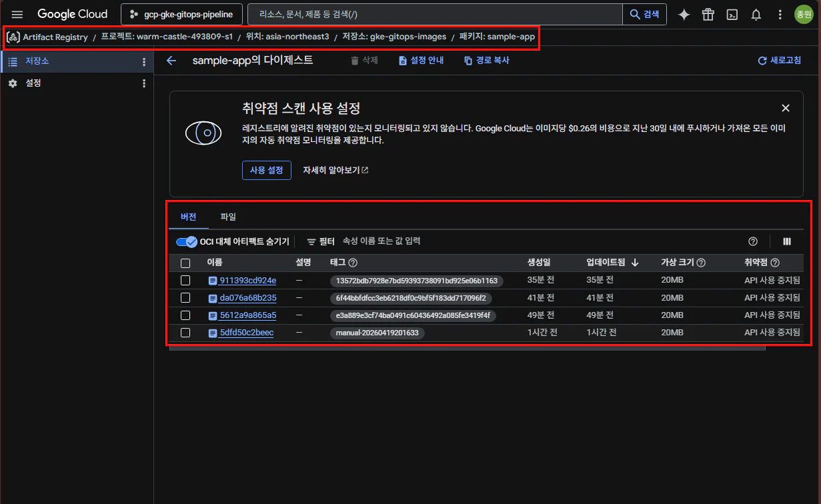Image resolution: width=821 pixels, height=504 pixels.
Task: Open 설정 안내 setup instructions
Action: (x=422, y=61)
